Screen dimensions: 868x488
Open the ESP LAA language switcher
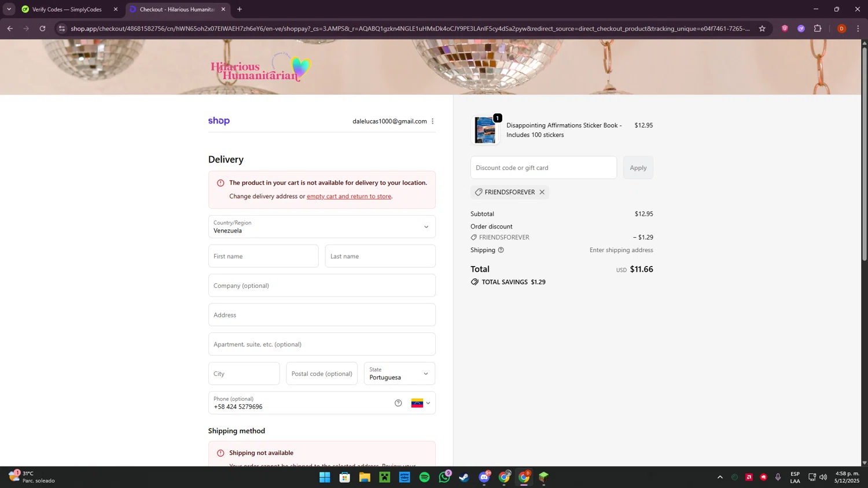click(x=795, y=477)
